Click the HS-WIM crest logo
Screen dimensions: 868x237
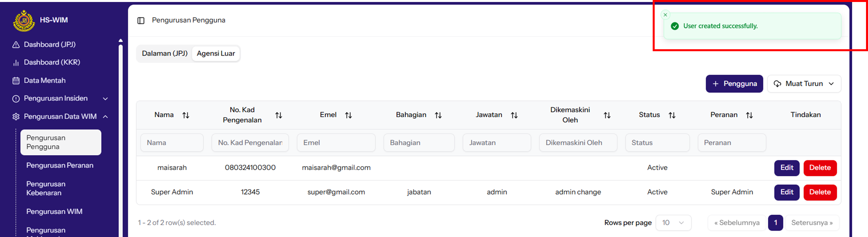tap(24, 21)
